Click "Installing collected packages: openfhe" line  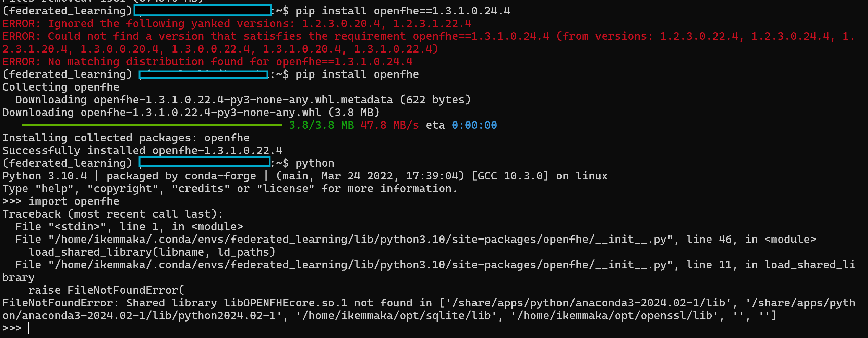click(x=126, y=138)
